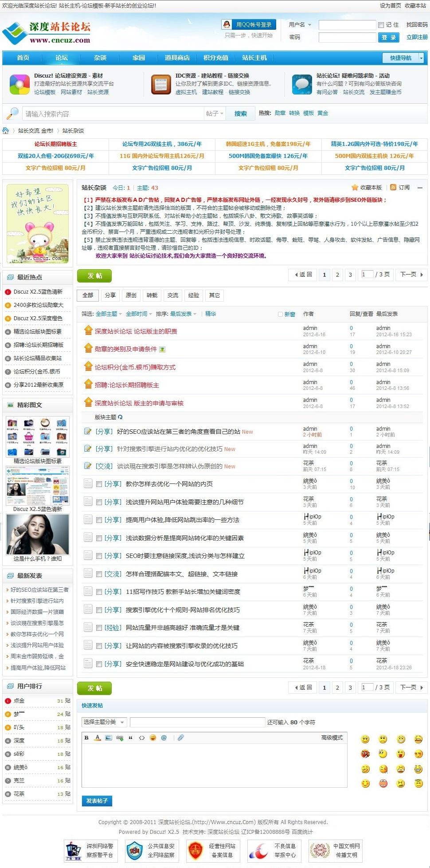Check the box for 浅谈提升网站用户体验 thread
Viewport: 430px width, 868px height.
(99, 503)
